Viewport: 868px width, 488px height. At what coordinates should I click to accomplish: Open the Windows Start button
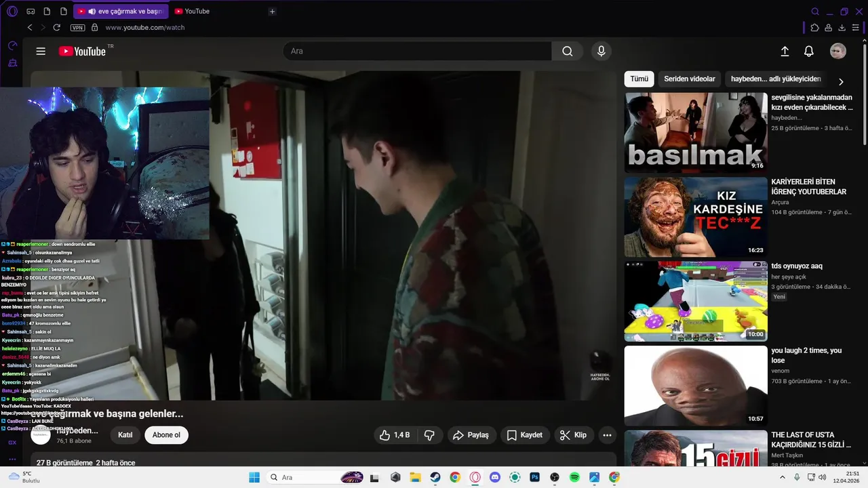(x=254, y=477)
